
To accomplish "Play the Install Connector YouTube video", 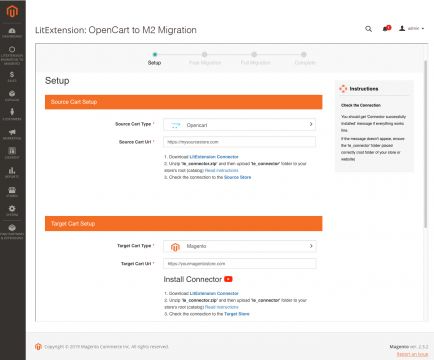I will (x=228, y=279).
